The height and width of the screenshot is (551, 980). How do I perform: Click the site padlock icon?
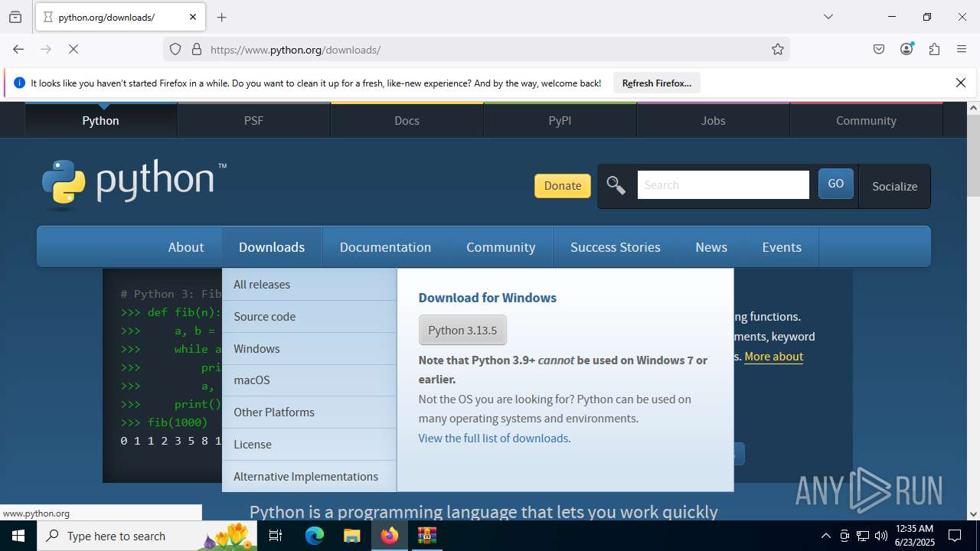197,49
